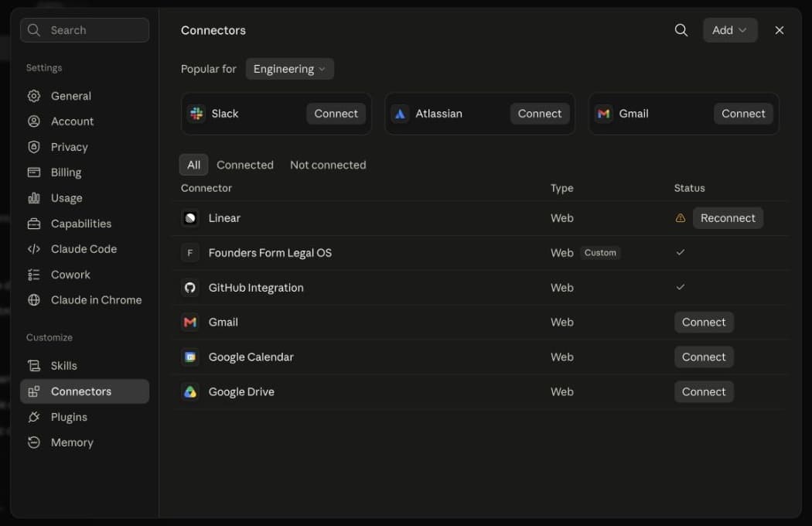The height and width of the screenshot is (526, 812).
Task: Connect Gmail in the connector table
Action: pyautogui.click(x=704, y=323)
